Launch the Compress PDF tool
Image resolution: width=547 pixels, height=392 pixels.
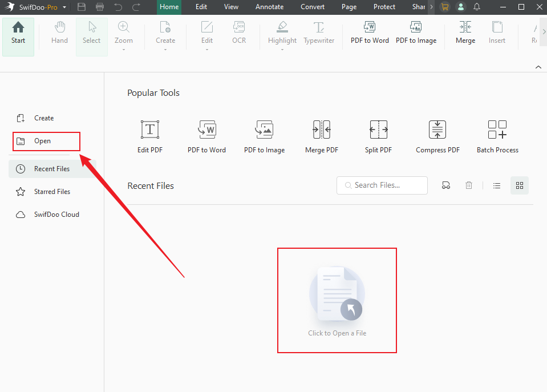(437, 130)
